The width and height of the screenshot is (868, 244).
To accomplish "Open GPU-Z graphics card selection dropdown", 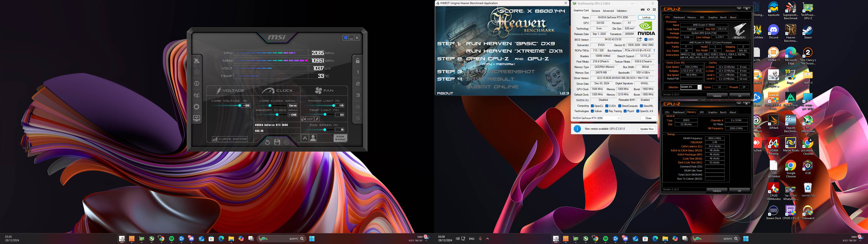I will (596, 118).
